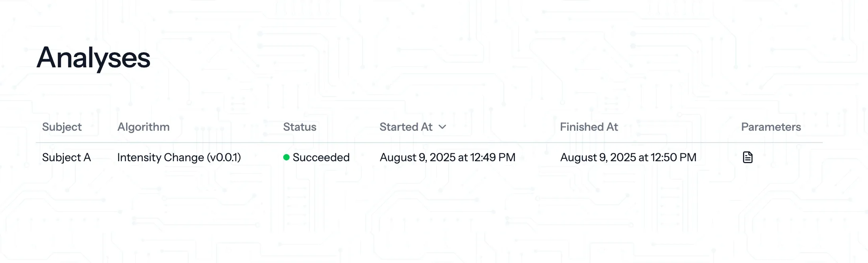This screenshot has height=263, width=868.
Task: Click the green status dot
Action: click(x=286, y=157)
